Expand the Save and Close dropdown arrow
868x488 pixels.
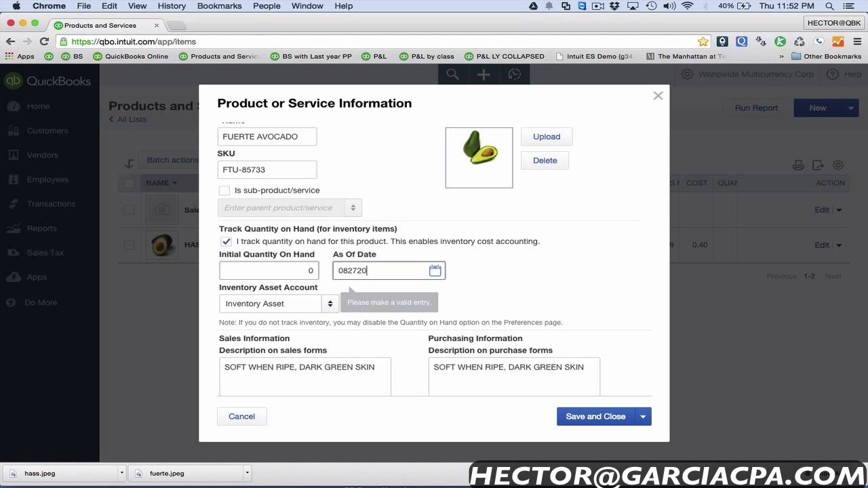point(643,416)
